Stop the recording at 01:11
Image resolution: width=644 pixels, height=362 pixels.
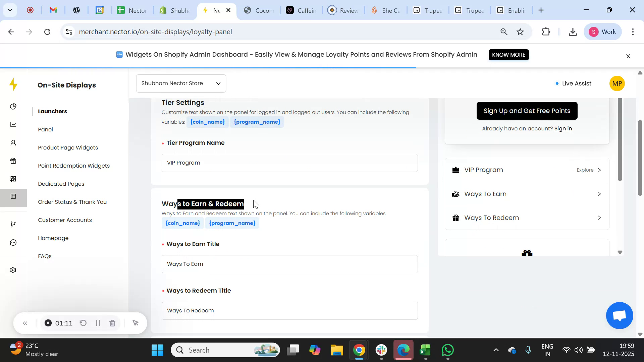pyautogui.click(x=48, y=323)
